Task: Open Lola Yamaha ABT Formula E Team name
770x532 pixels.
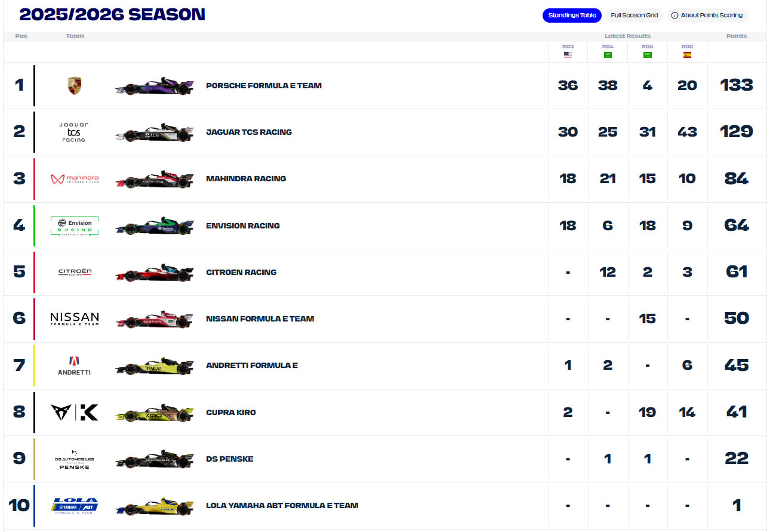Action: tap(282, 505)
